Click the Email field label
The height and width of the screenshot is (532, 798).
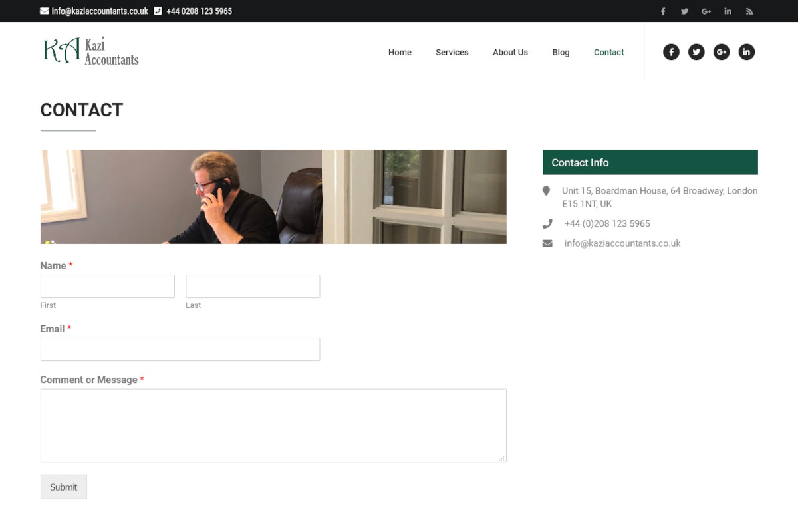click(x=56, y=329)
